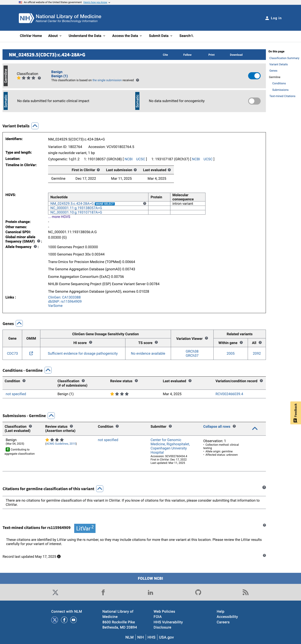This screenshot has height=644, width=301.
Task: Click Collapse all rows link
Action: coord(217,426)
